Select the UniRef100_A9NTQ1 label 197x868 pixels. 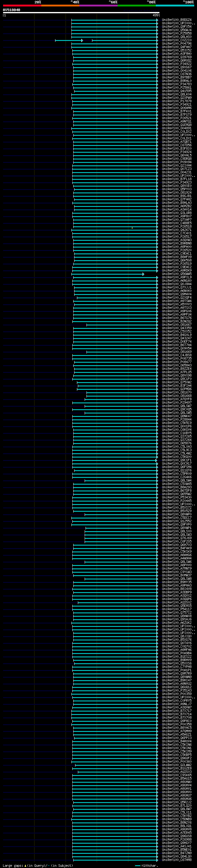(x=177, y=121)
